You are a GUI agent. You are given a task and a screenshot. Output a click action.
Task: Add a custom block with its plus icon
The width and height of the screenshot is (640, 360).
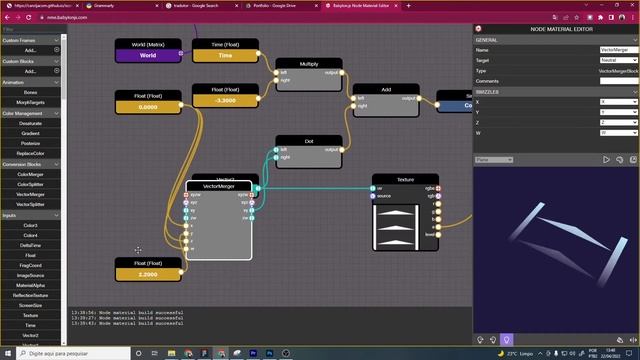tap(57, 71)
